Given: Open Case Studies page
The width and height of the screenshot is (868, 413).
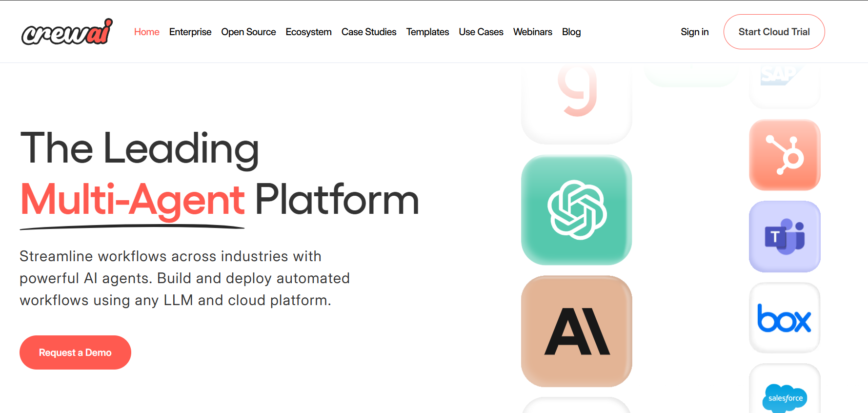Looking at the screenshot, I should coord(369,32).
